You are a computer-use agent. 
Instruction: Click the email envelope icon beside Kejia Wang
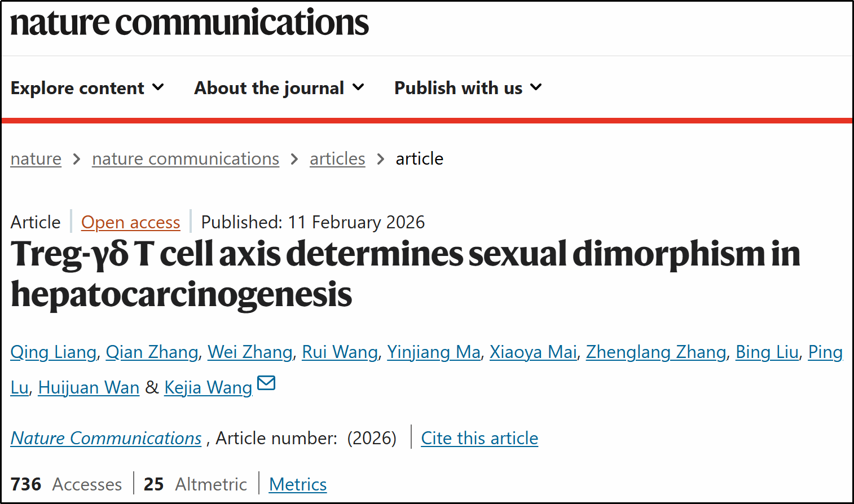pyautogui.click(x=266, y=383)
